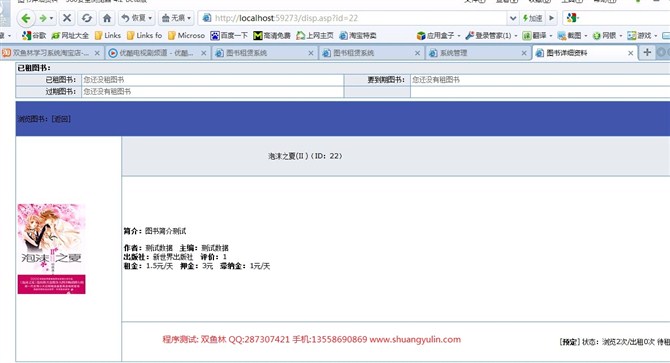Expand the address bar history dropdown
Image resolution: width=670 pixels, height=363 pixels.
point(513,18)
